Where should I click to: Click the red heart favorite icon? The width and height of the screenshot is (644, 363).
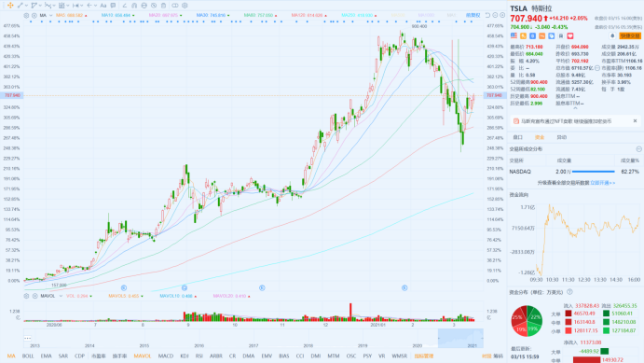(x=570, y=36)
